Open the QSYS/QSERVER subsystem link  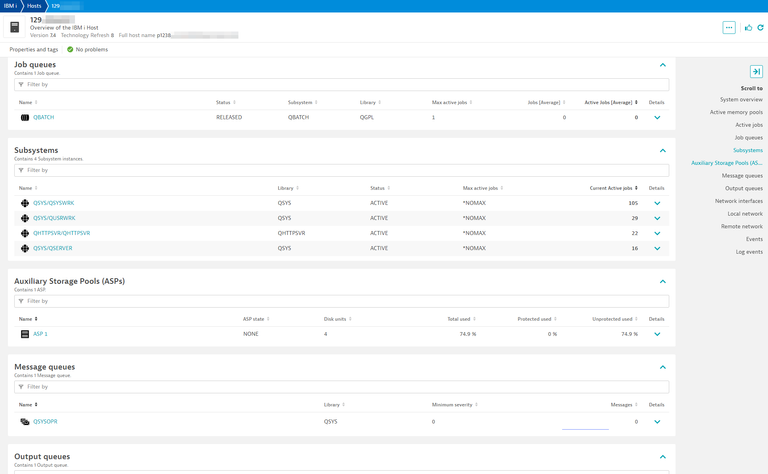[x=53, y=249]
